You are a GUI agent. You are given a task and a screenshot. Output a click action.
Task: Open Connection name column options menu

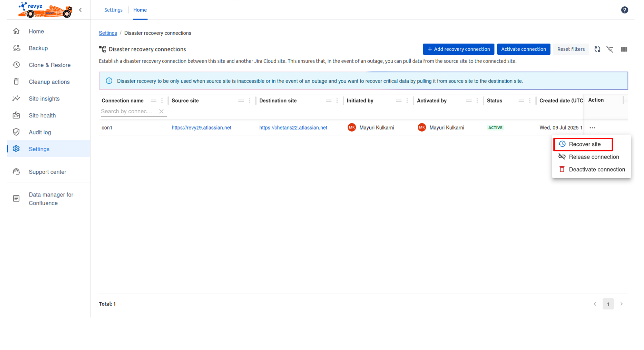coord(162,101)
